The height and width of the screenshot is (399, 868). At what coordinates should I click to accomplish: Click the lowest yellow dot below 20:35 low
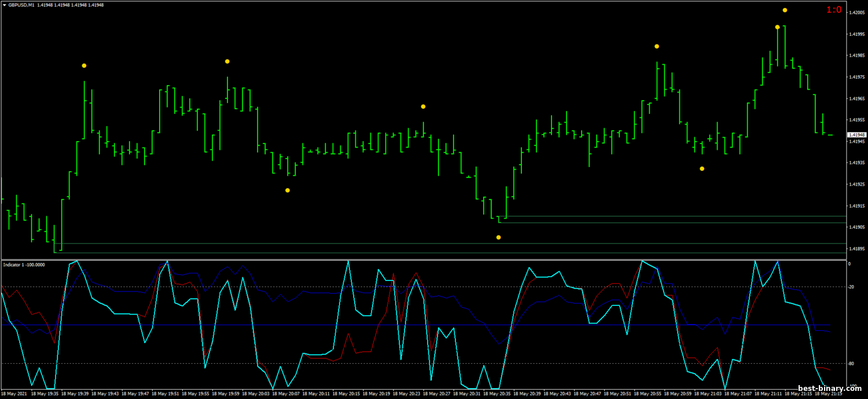[x=498, y=238]
